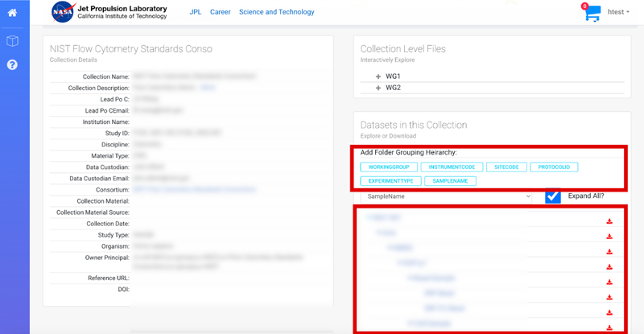Expand the WG2 folder

pos(378,88)
